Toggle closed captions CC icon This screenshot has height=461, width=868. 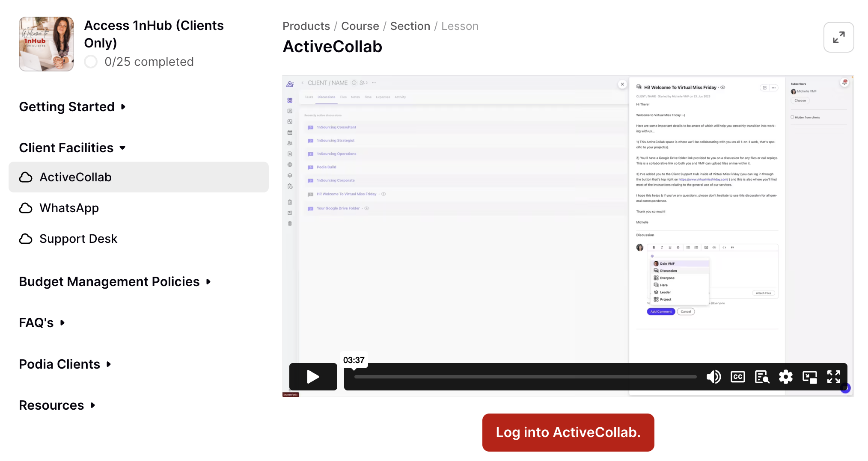click(x=737, y=377)
